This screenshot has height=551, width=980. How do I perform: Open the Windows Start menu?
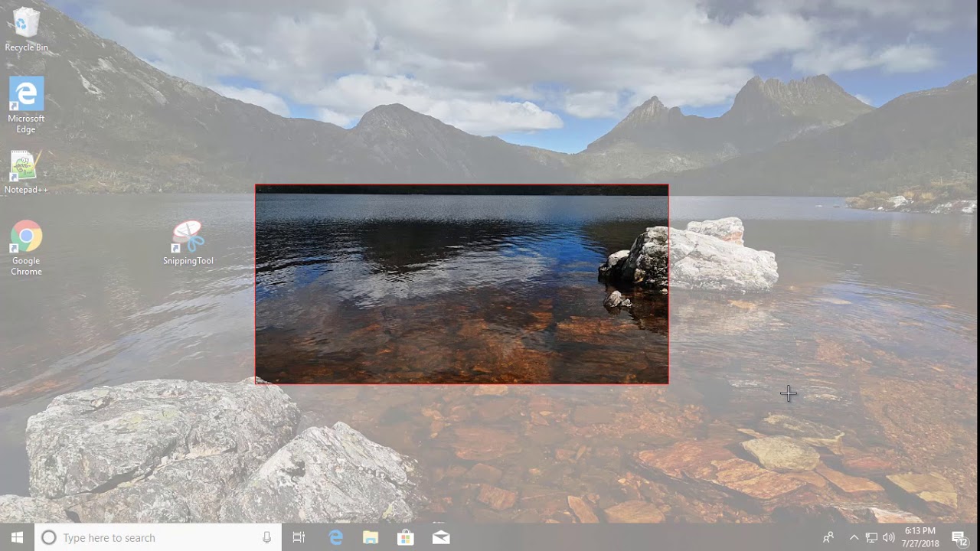point(17,538)
